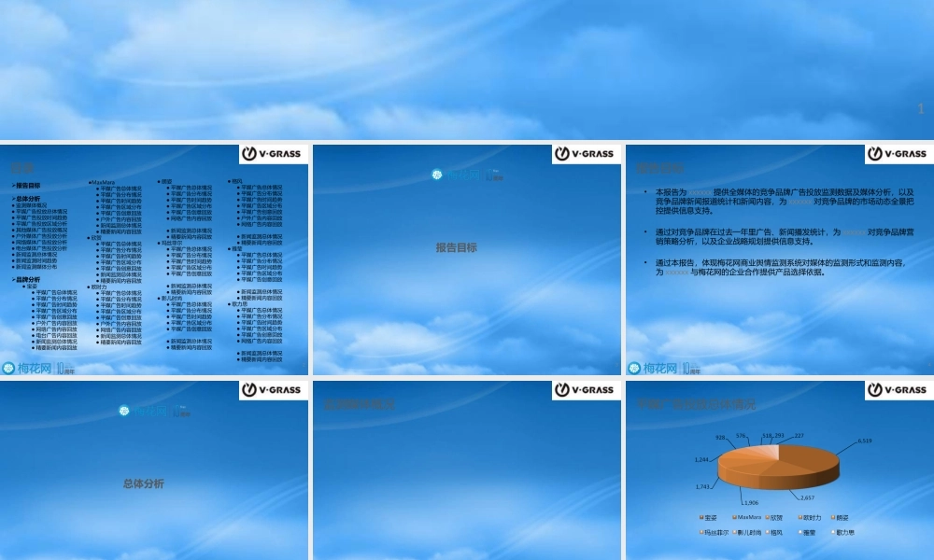Click the 576 pie data label
934x560 pixels.
click(741, 436)
